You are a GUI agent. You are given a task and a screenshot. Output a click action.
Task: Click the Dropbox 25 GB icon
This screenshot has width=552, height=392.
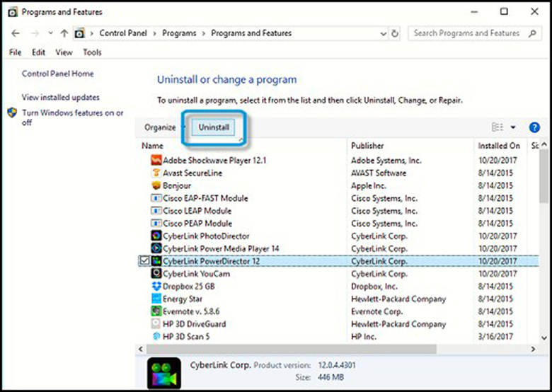[156, 286]
